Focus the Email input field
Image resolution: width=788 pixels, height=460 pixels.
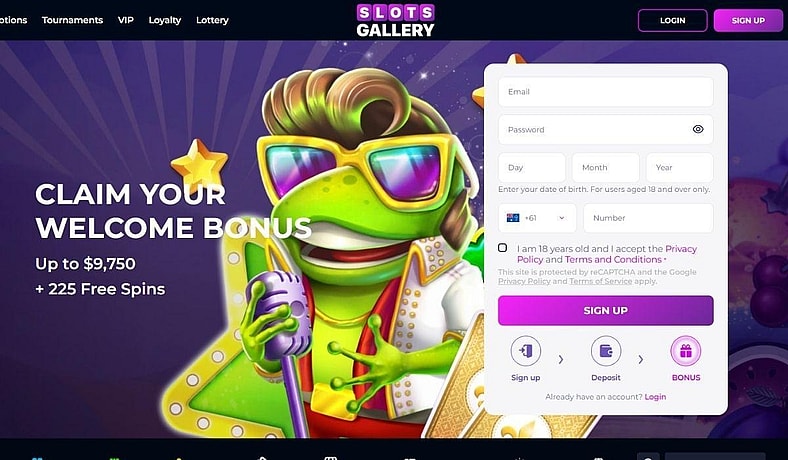pos(606,91)
